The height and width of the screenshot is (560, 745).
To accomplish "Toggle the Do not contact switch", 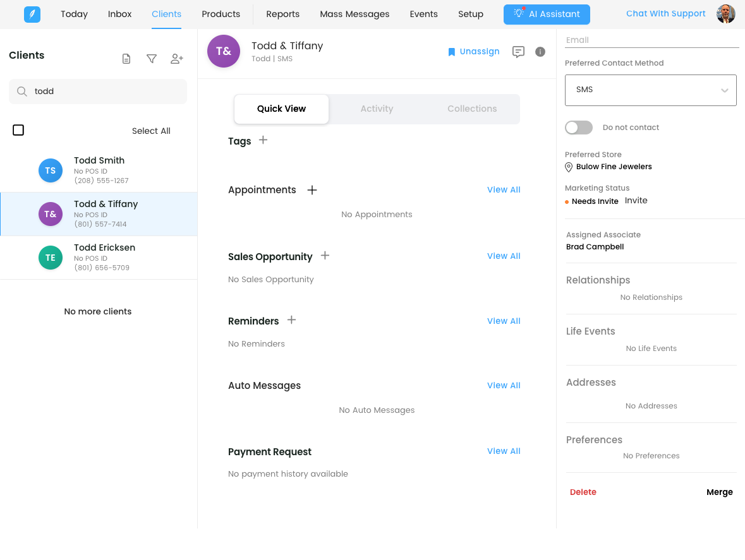I will click(x=579, y=128).
